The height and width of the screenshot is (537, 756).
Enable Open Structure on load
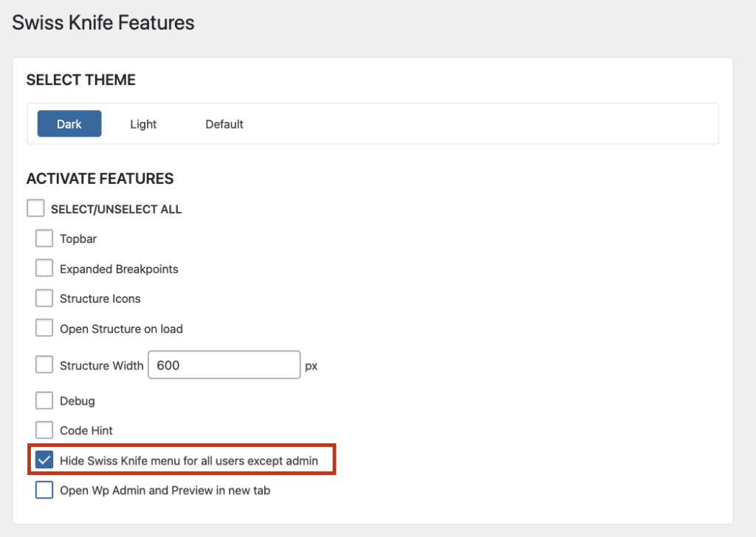point(44,328)
